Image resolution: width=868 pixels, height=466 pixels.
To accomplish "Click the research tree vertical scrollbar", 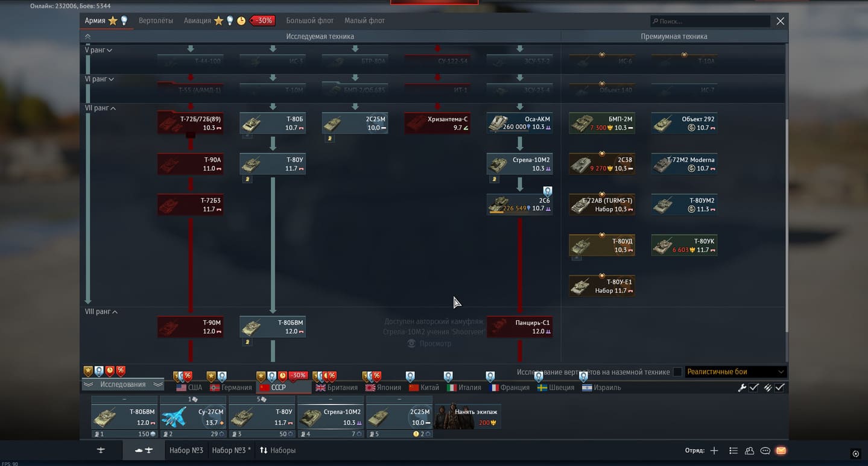I will point(786,223).
